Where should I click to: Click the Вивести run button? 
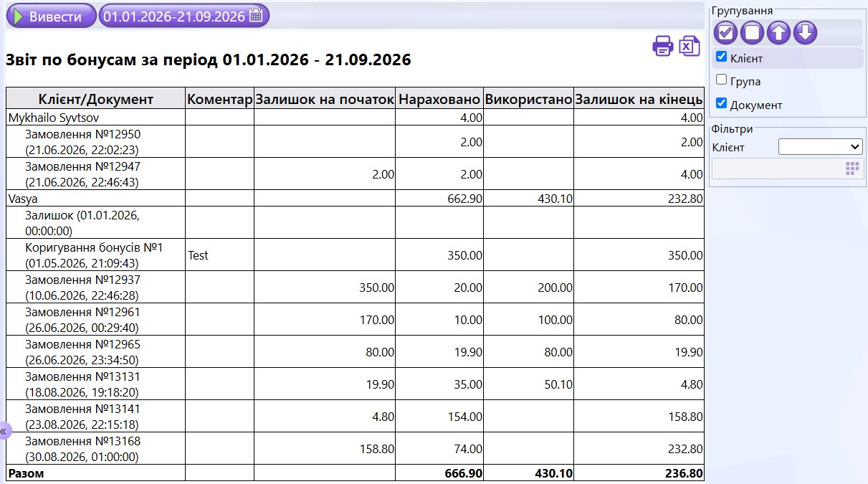51,16
